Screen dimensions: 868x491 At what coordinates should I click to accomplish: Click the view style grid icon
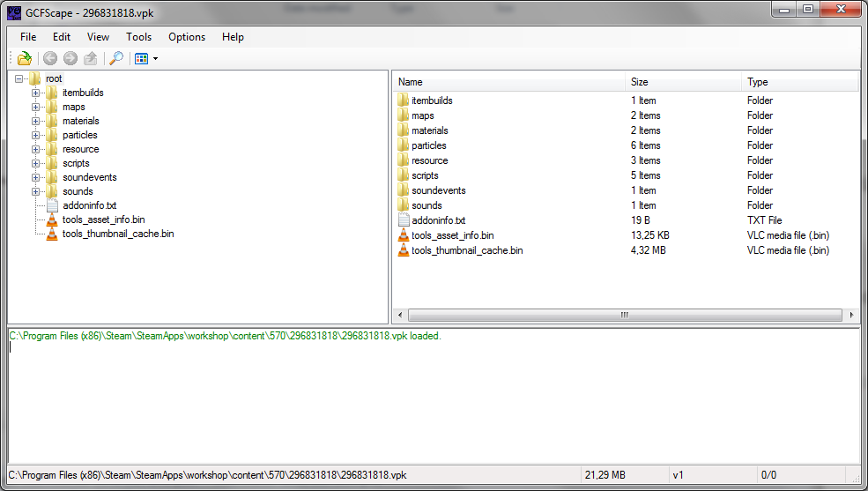(141, 59)
